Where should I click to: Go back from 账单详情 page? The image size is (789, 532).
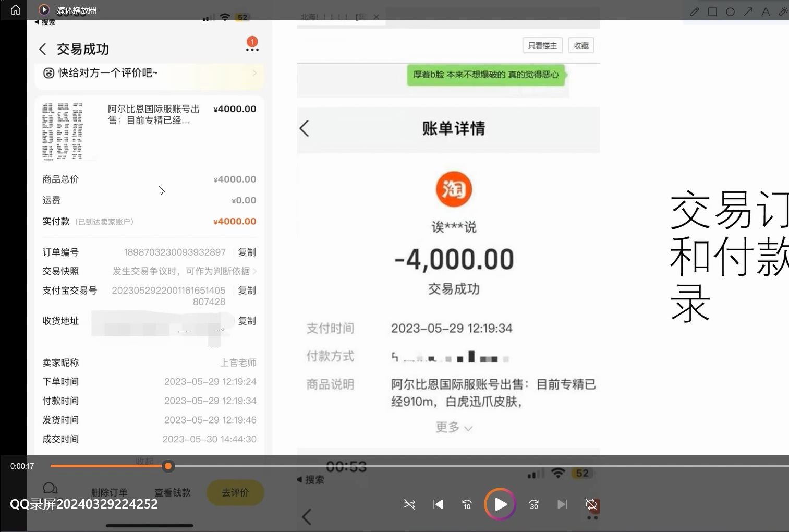(x=305, y=128)
